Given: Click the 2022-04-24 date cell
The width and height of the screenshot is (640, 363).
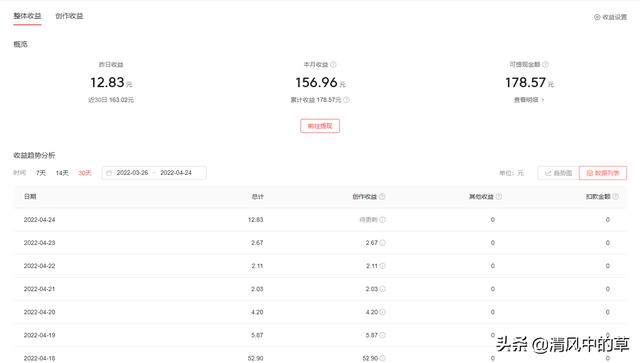Looking at the screenshot, I should click(x=40, y=220).
